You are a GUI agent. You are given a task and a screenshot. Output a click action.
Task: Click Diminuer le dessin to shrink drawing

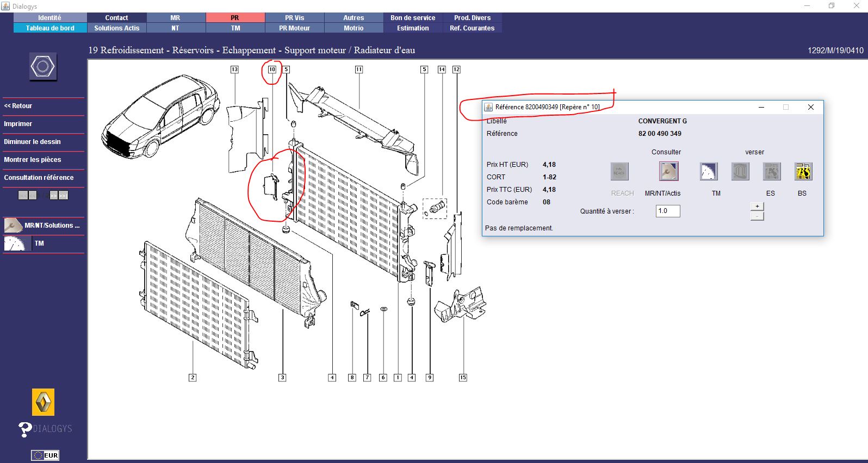32,142
